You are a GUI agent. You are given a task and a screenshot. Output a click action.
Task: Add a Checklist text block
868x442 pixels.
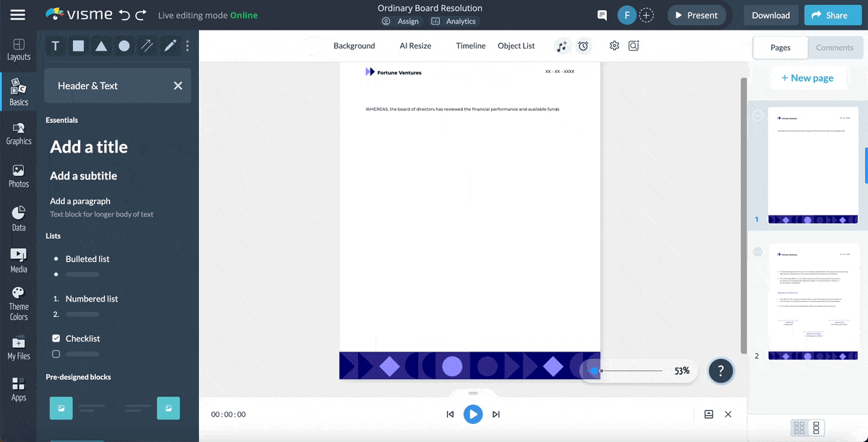pos(82,339)
